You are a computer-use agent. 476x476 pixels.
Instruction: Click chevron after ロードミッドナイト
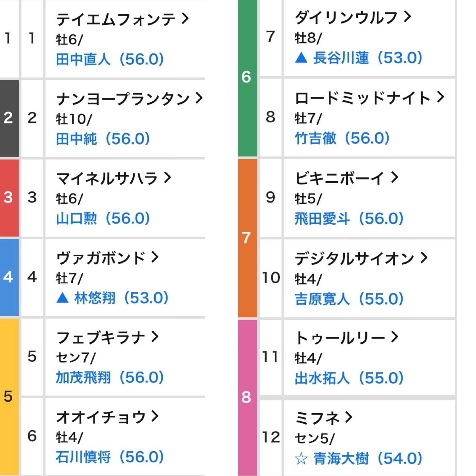[x=441, y=97]
